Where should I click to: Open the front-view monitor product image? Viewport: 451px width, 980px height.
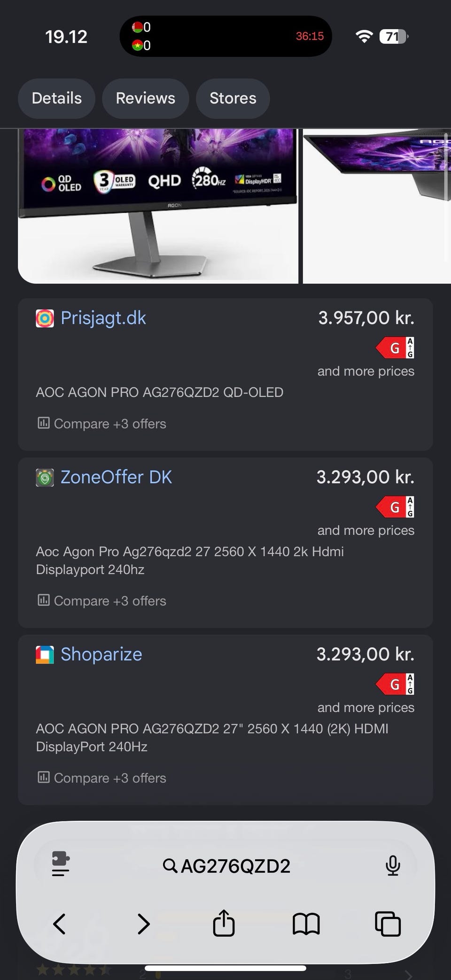158,206
